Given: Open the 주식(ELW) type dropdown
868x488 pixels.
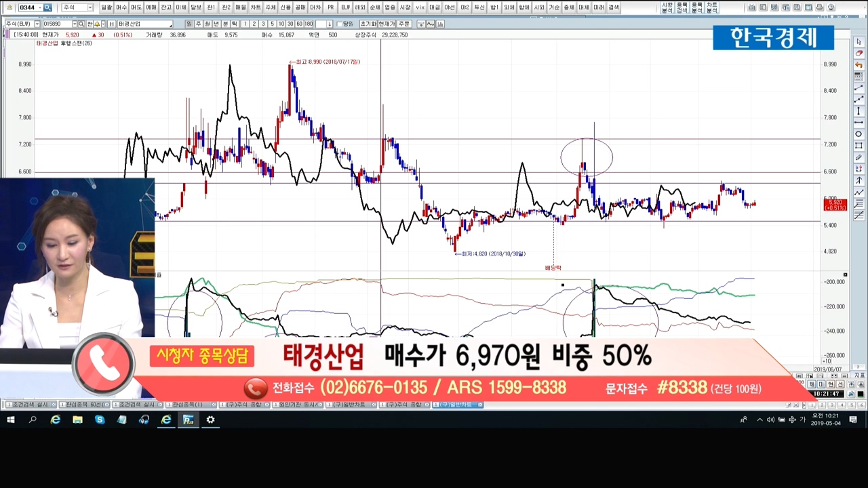Looking at the screenshot, I should point(37,24).
